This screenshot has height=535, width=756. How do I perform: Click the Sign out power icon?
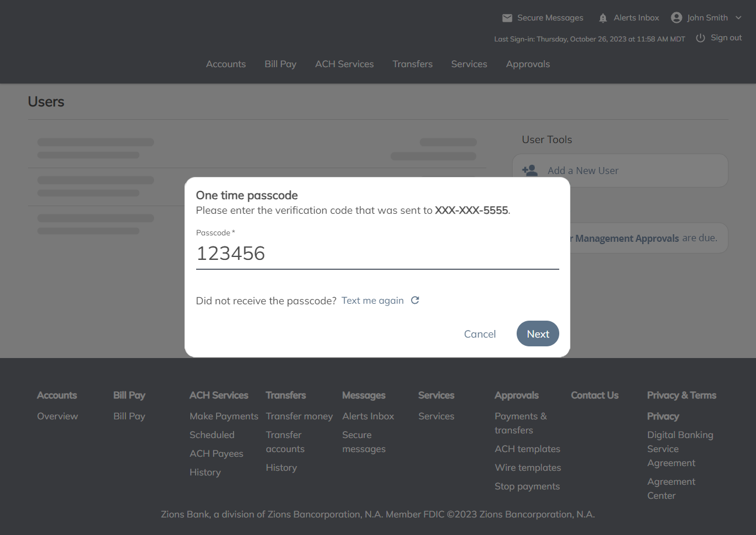(x=701, y=38)
